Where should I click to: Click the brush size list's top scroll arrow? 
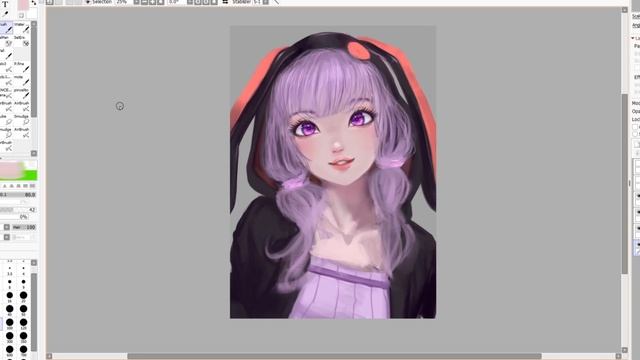[x=34, y=262]
